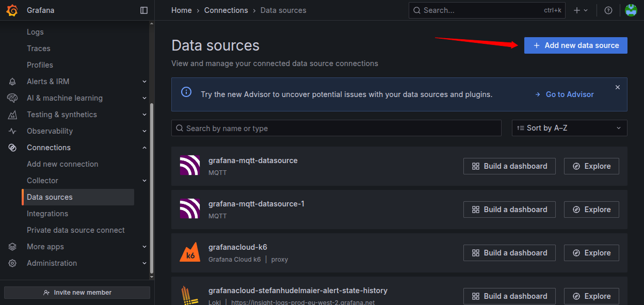Explore the alert-state-history Loki datasource
This screenshot has width=644, height=305.
tap(591, 296)
